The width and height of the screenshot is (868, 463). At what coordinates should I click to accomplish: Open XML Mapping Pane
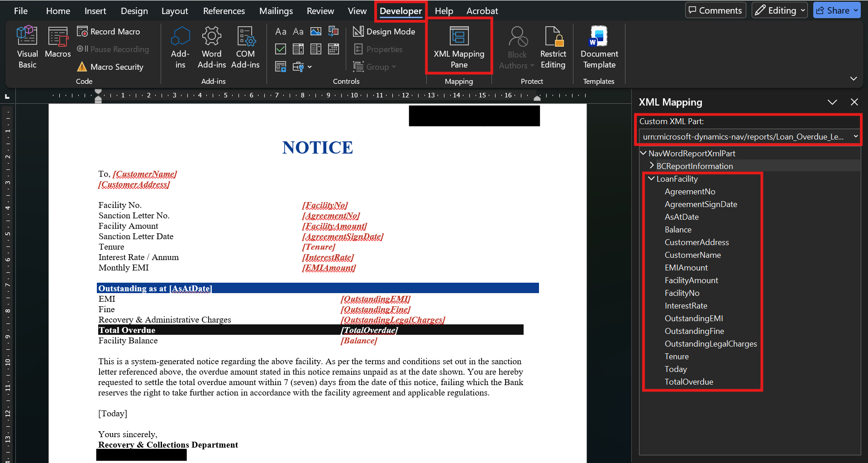point(459,47)
